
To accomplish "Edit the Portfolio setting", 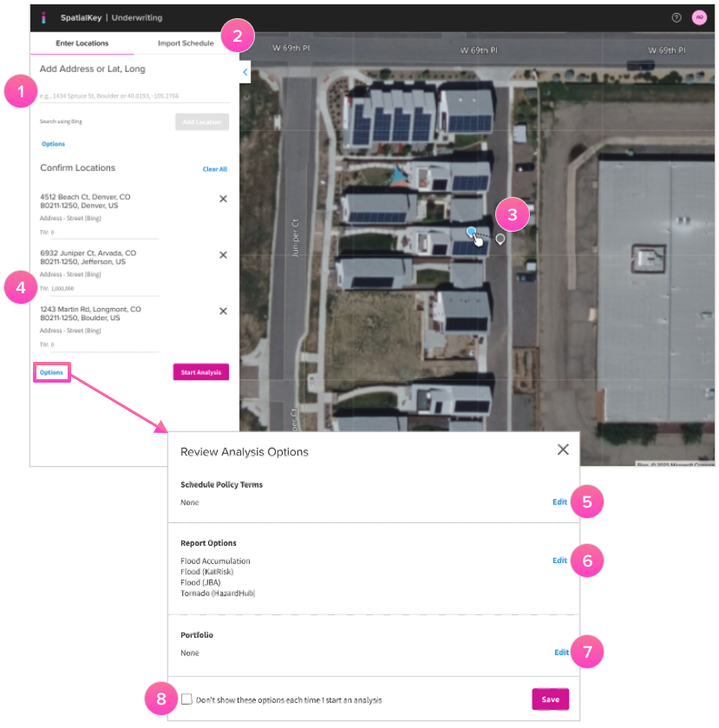I will (x=561, y=652).
